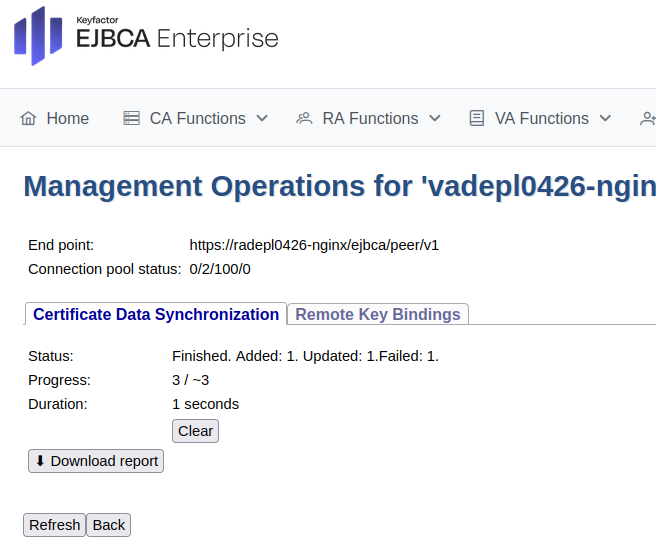656x556 pixels.
Task: Click the Keyfactor logo icon
Action: 38,36
